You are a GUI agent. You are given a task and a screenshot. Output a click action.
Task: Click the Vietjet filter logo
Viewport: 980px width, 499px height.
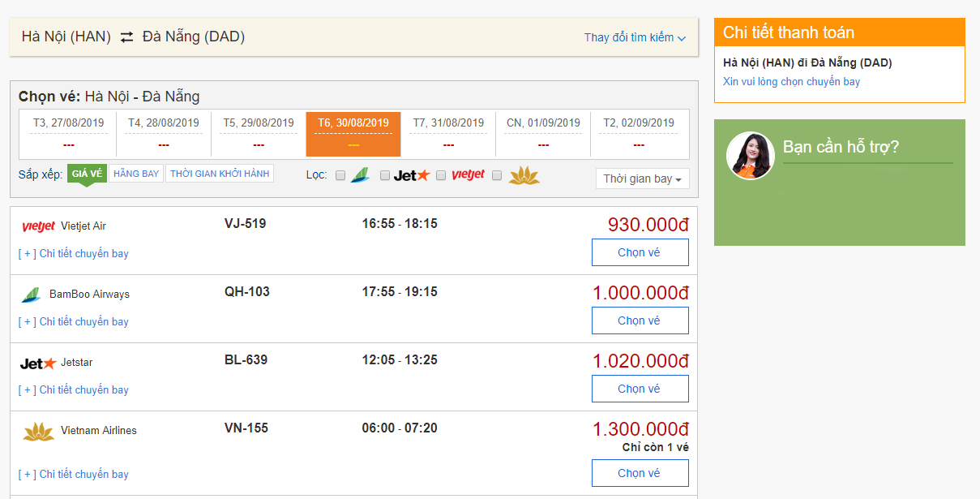468,175
